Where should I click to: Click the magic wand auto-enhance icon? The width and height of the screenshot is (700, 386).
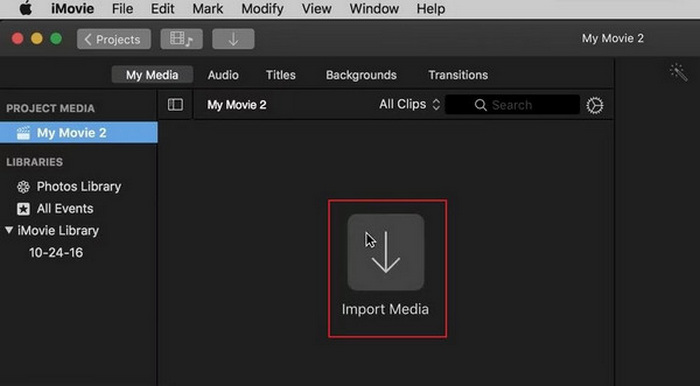[x=679, y=73]
